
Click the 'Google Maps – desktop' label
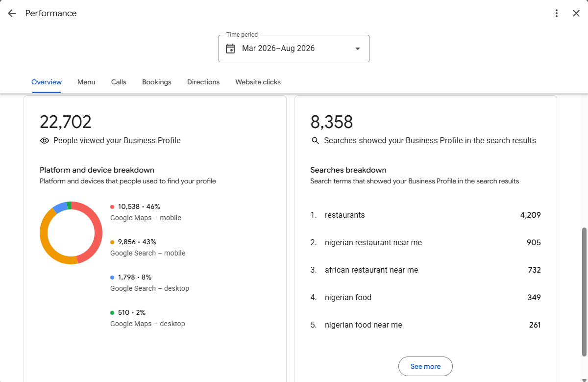click(x=147, y=324)
